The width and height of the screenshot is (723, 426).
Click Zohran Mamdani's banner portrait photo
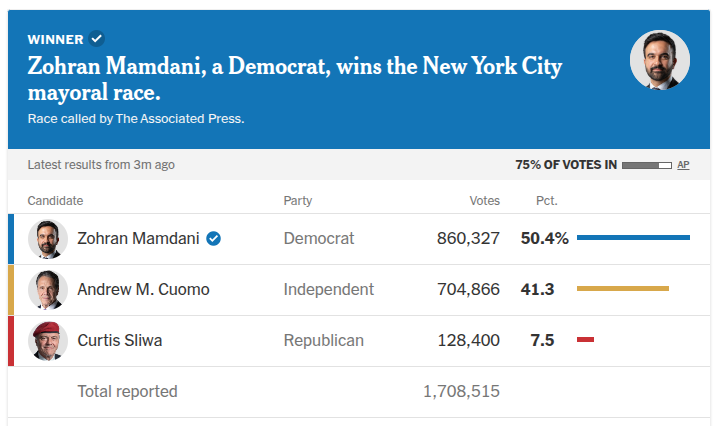click(x=659, y=60)
